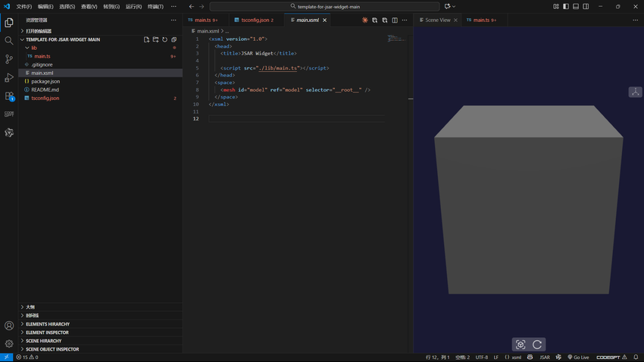Collapse the lib folder
The image size is (644, 362).
34,48
